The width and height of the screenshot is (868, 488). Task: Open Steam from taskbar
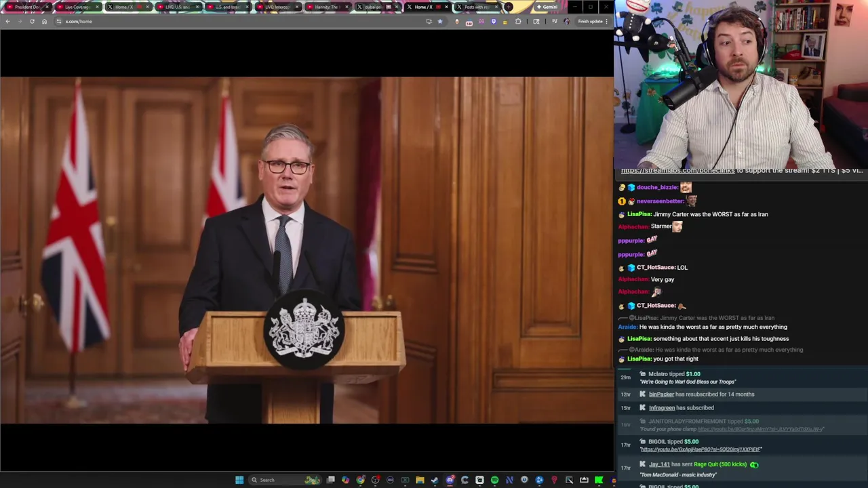[435, 480]
